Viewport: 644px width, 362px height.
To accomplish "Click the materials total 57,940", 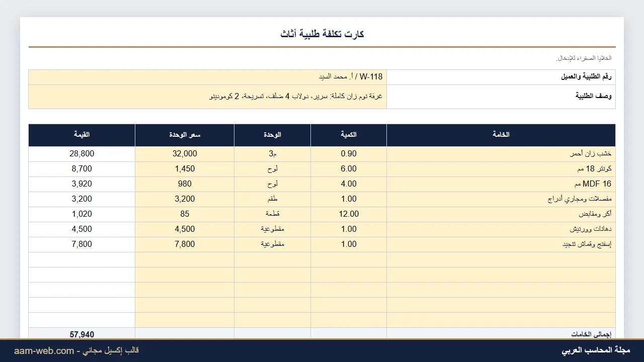I will [x=82, y=334].
